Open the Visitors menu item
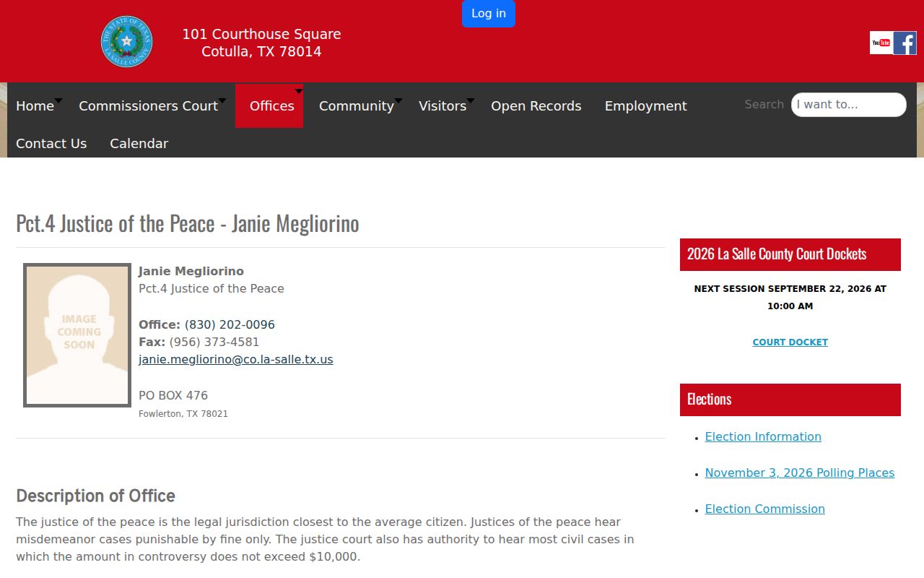 (443, 106)
